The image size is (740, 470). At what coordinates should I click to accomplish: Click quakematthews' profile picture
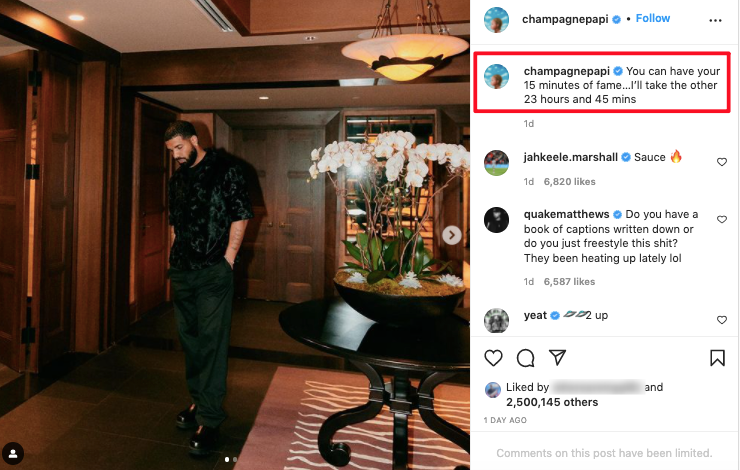[x=497, y=220]
